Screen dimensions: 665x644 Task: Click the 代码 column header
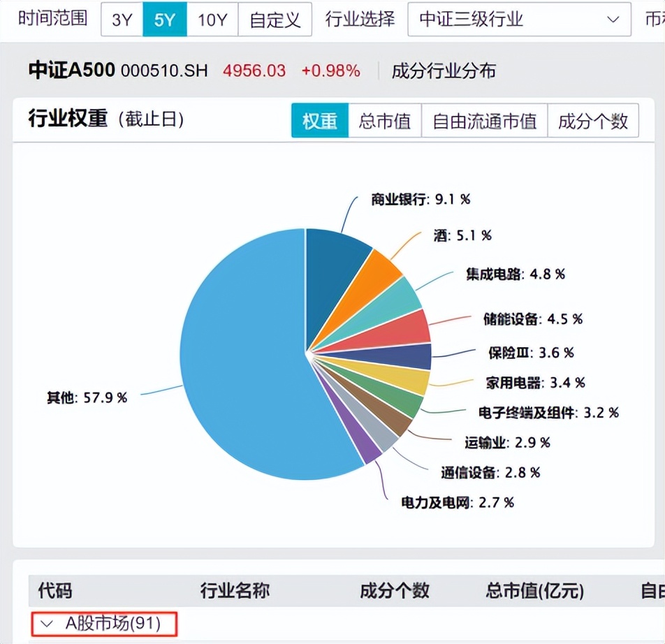(55, 590)
